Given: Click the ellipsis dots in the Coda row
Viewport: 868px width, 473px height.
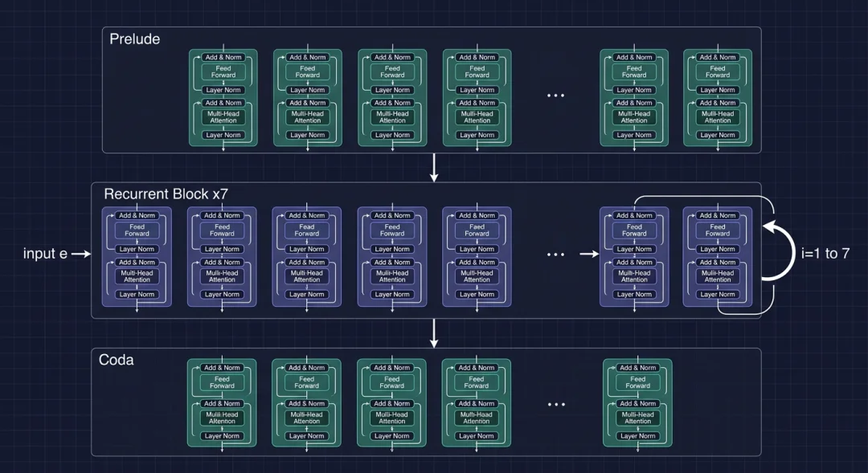Looking at the screenshot, I should pyautogui.click(x=555, y=404).
